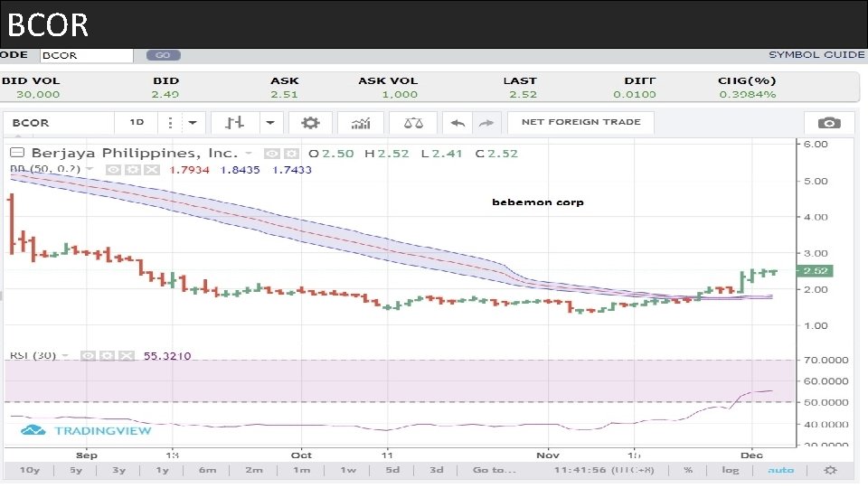Expand the interval dropdown arrow
This screenshot has width=868, height=488.
point(193,123)
